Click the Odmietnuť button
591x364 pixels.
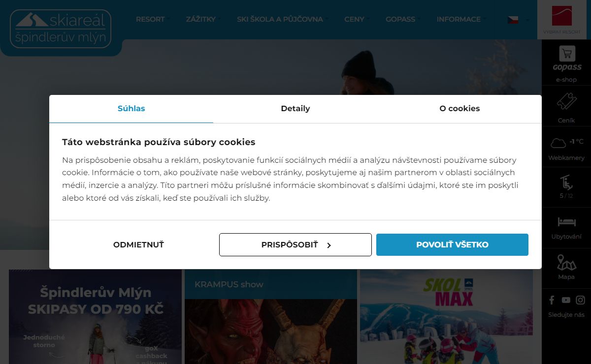pyautogui.click(x=138, y=244)
